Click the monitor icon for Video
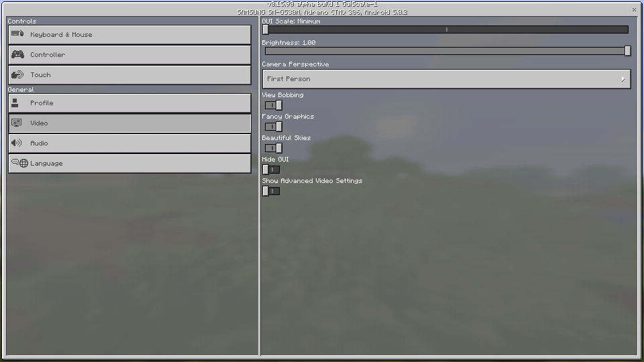Image resolution: width=644 pixels, height=362 pixels. pos(16,123)
